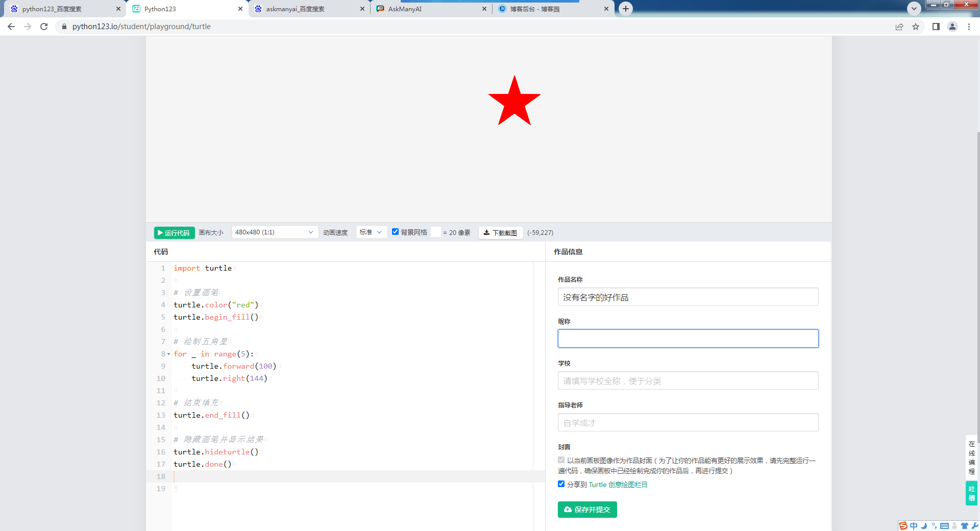Click the 作品名称 input field
This screenshot has width=980, height=531.
688,297
